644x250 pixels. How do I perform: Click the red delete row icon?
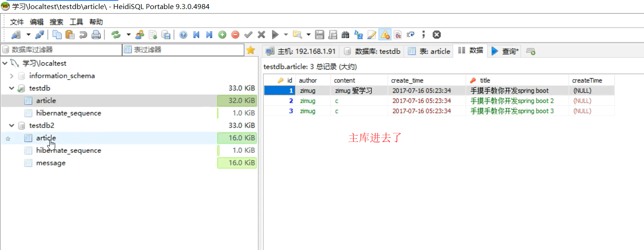click(235, 34)
